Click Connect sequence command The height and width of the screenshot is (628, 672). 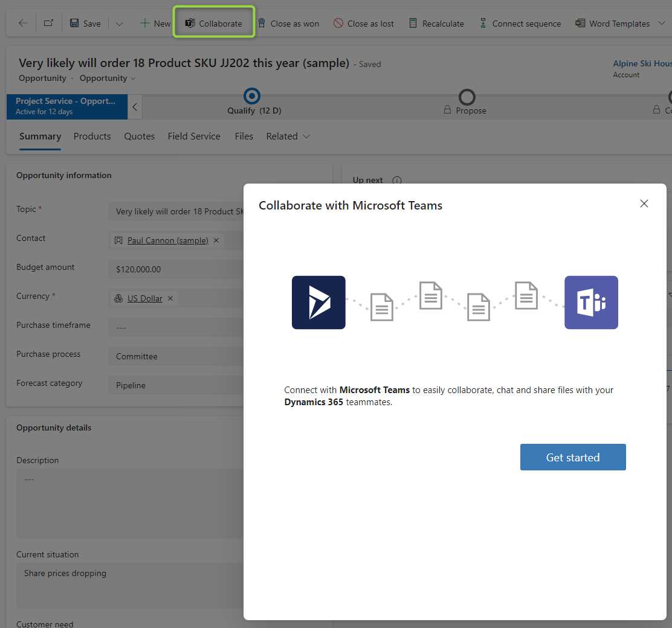click(520, 24)
